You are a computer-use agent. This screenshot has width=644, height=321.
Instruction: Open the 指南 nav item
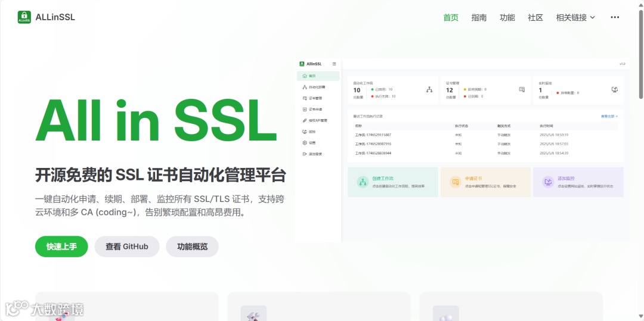tap(479, 18)
